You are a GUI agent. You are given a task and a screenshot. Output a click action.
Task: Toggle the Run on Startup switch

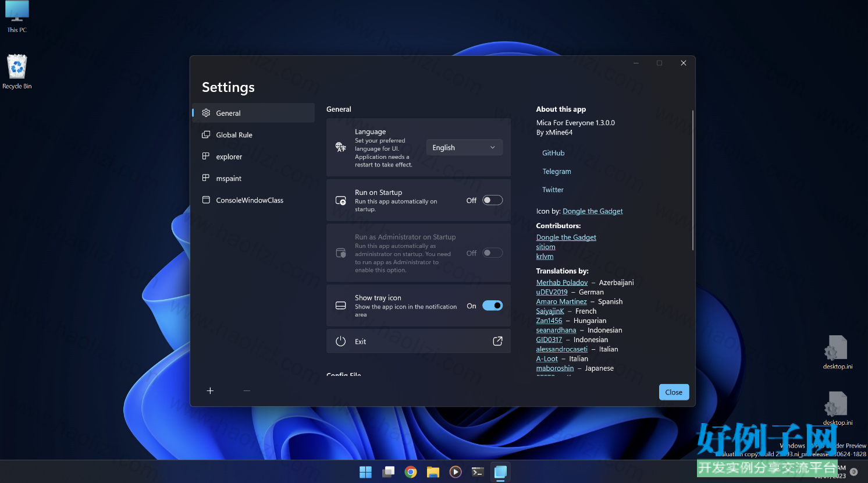[x=493, y=200]
